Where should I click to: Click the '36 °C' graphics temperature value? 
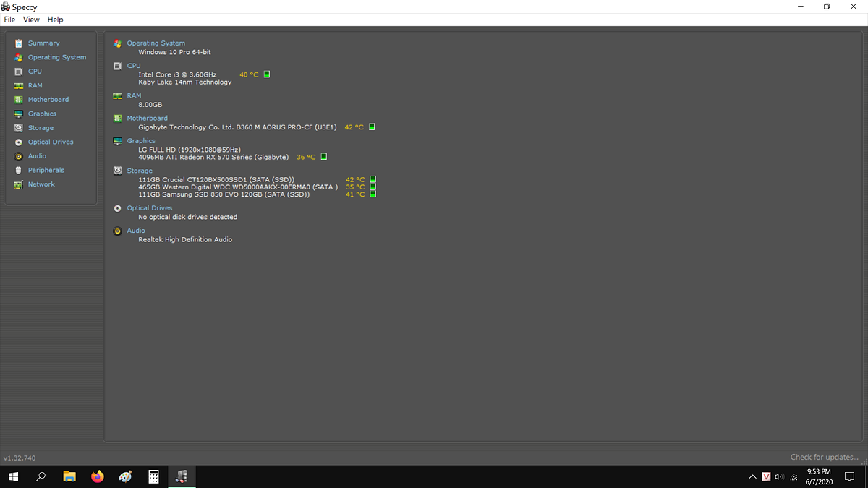306,157
